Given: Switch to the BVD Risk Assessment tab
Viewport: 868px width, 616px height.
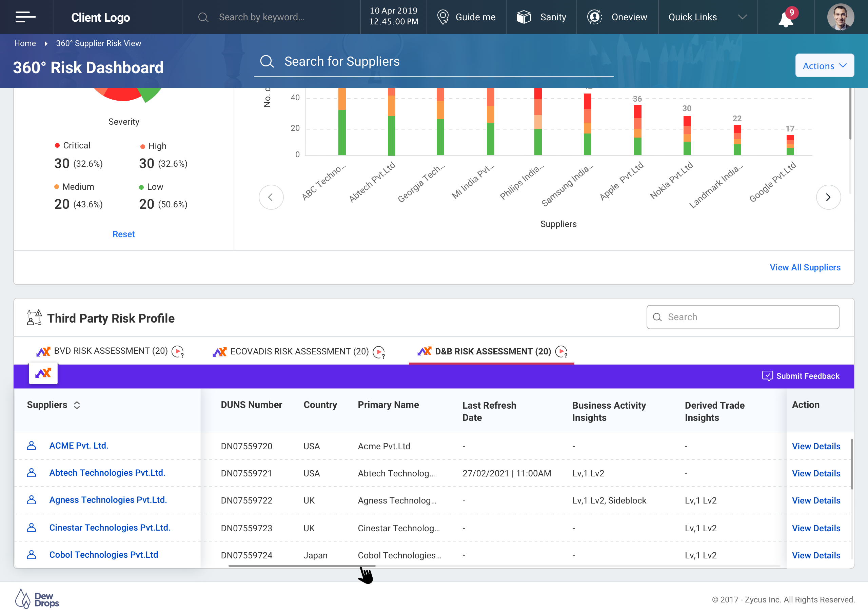Looking at the screenshot, I should (111, 351).
